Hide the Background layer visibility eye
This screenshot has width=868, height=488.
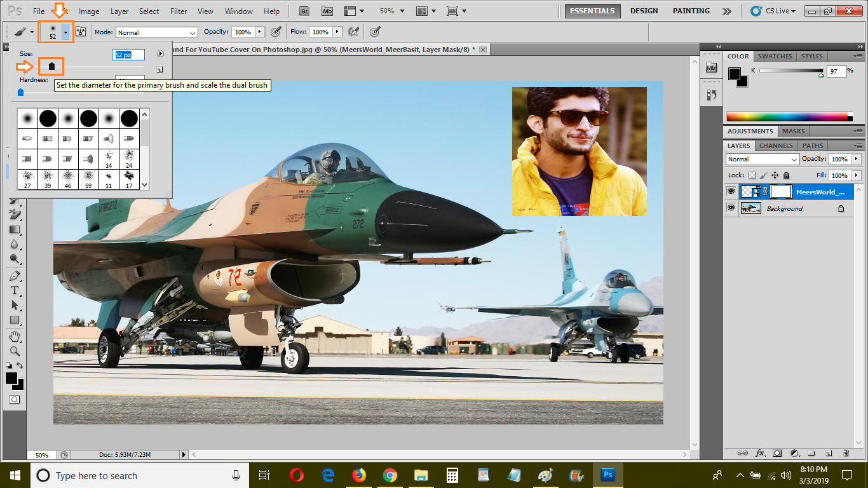pos(731,208)
